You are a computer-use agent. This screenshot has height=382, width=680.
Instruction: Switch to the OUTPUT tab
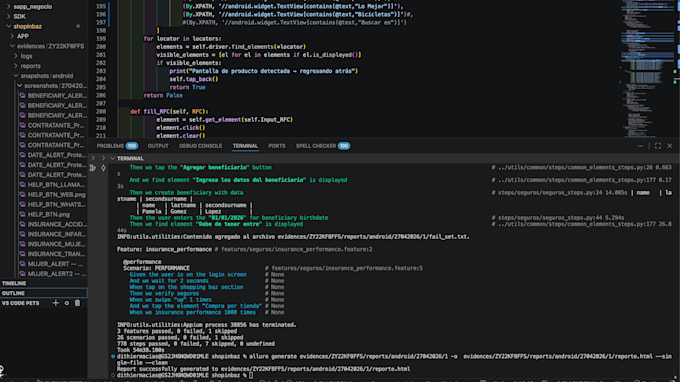(158, 146)
